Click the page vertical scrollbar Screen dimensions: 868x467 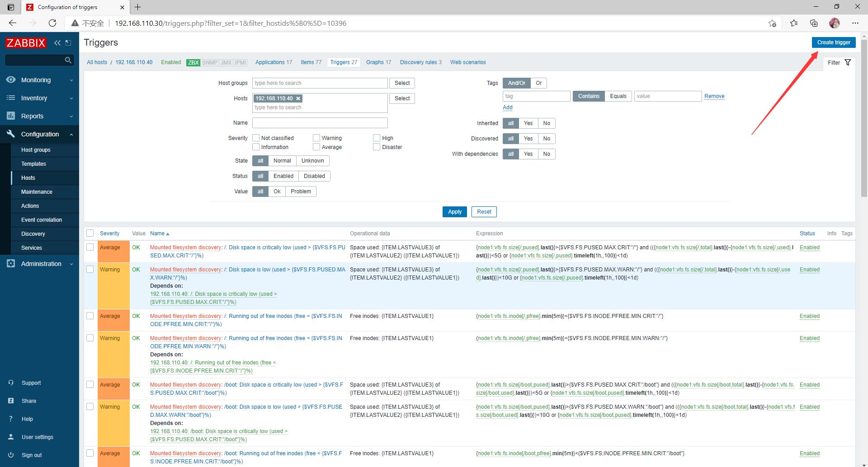point(864,117)
